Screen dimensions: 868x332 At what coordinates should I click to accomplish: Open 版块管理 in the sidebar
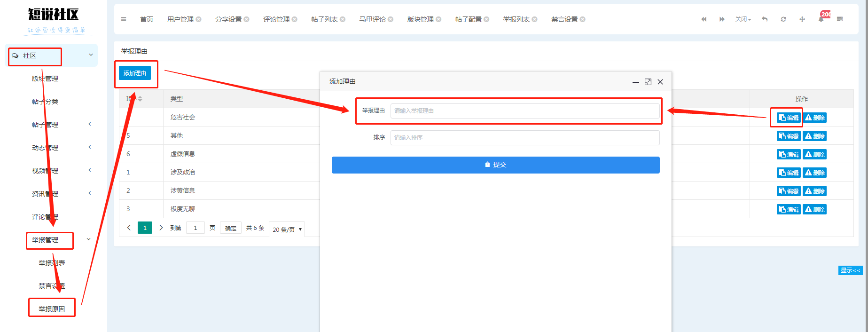coord(45,79)
